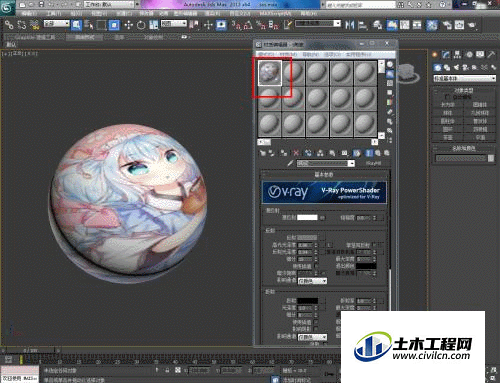This screenshot has height=383, width=500.
Task: Switch to the Display command panel tab
Action: click(x=480, y=54)
